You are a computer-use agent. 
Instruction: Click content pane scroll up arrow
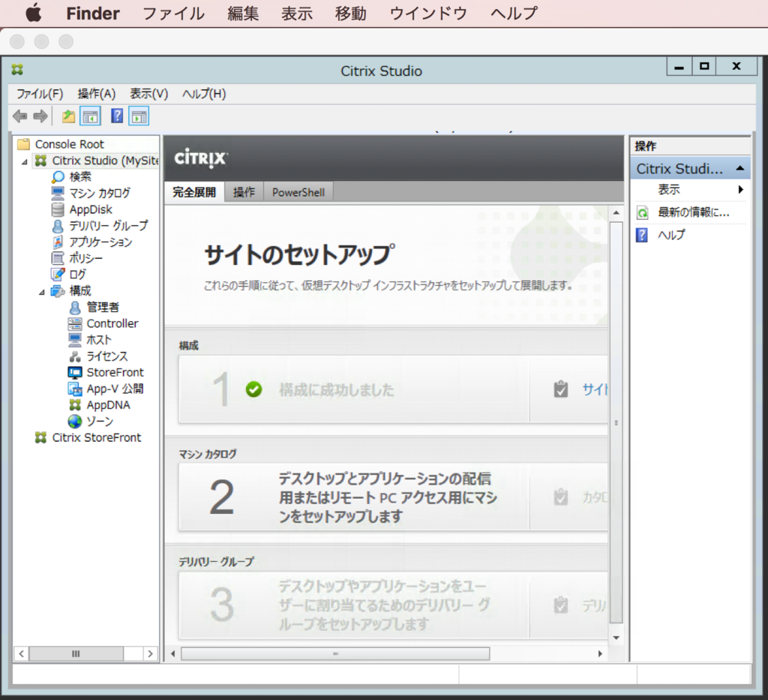pos(616,212)
